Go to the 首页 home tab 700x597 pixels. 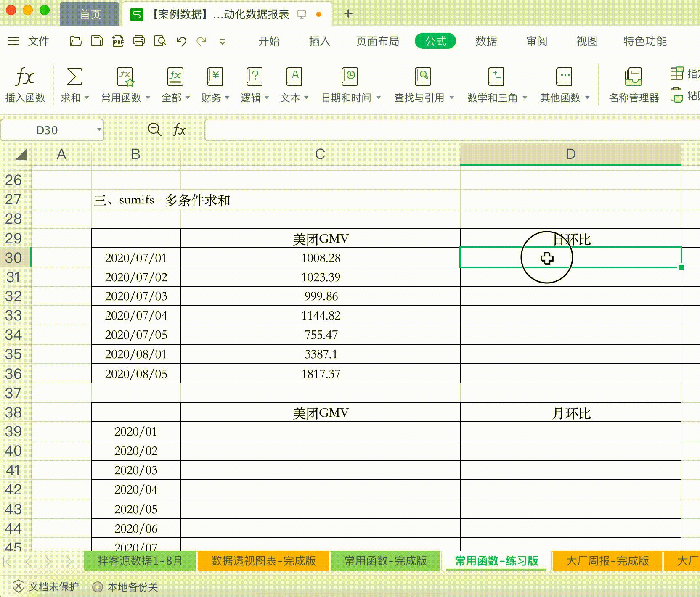point(90,14)
